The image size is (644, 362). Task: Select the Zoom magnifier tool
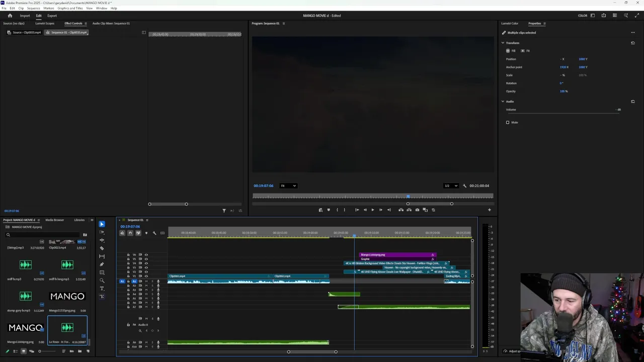tap(102, 281)
